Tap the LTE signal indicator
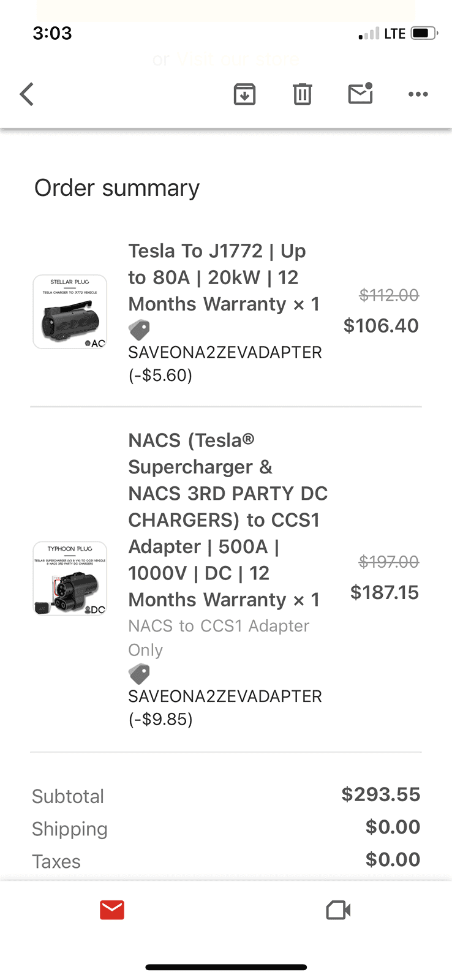The image size is (452, 980). coord(394,34)
